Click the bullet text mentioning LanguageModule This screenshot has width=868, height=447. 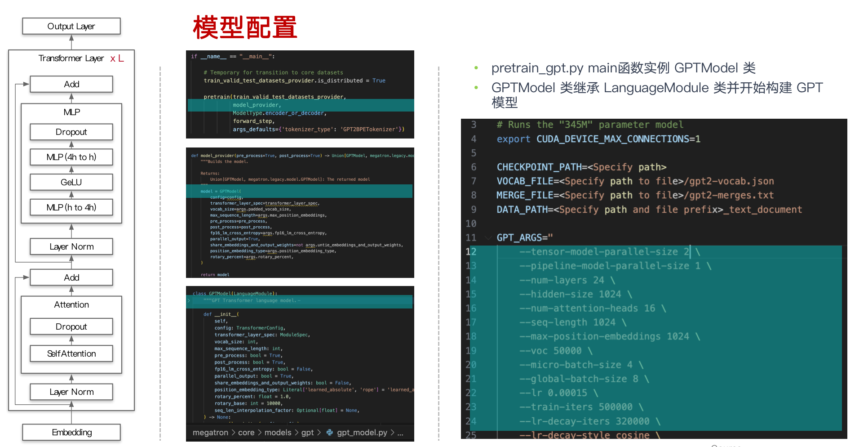pos(657,95)
